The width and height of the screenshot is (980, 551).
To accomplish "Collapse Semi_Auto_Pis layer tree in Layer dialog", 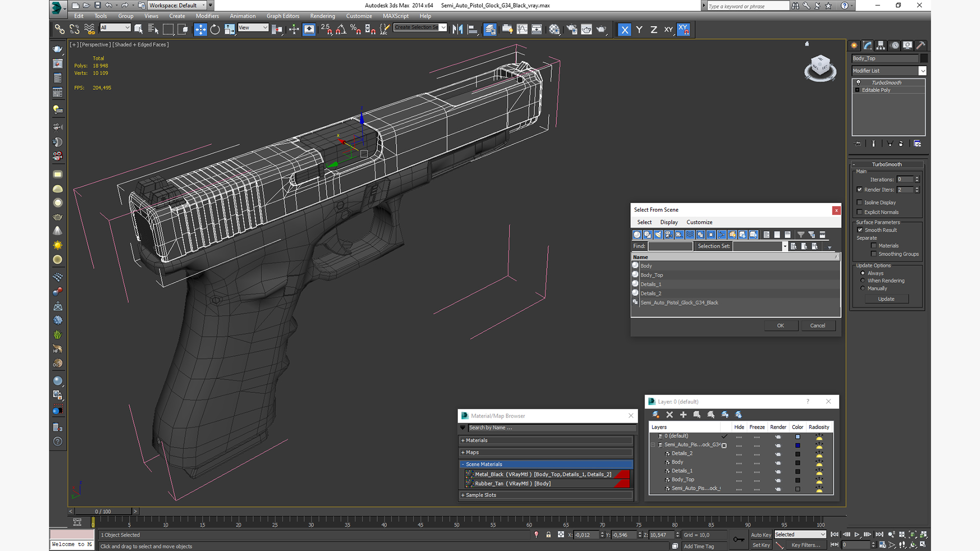I will (653, 445).
